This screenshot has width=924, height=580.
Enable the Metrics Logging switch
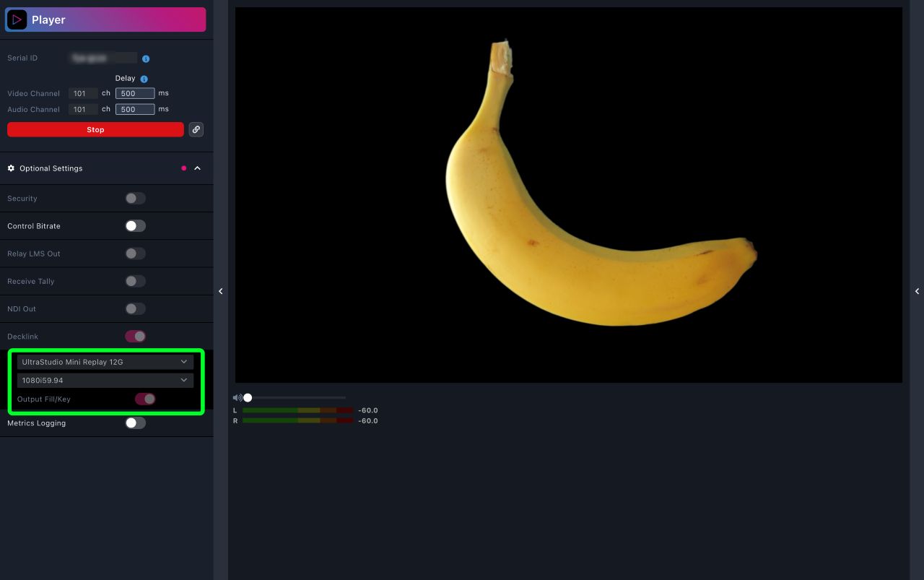(135, 423)
